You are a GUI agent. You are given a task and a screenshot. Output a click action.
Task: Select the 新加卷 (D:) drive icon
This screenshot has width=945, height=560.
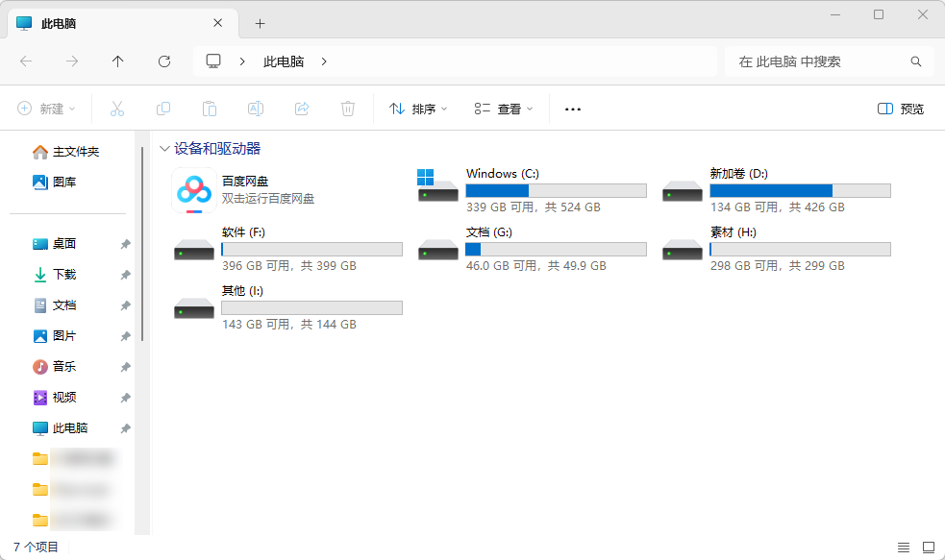click(683, 192)
